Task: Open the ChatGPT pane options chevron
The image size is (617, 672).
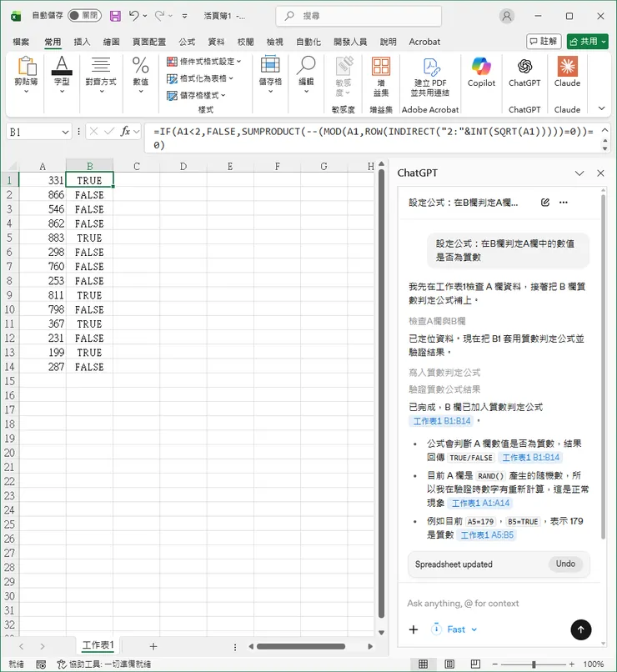Action: point(579,173)
